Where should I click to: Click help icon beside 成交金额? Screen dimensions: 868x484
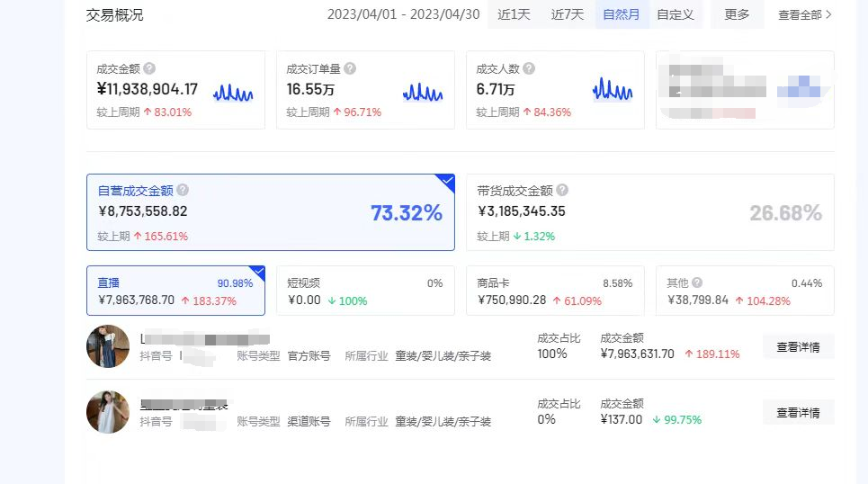coord(149,68)
